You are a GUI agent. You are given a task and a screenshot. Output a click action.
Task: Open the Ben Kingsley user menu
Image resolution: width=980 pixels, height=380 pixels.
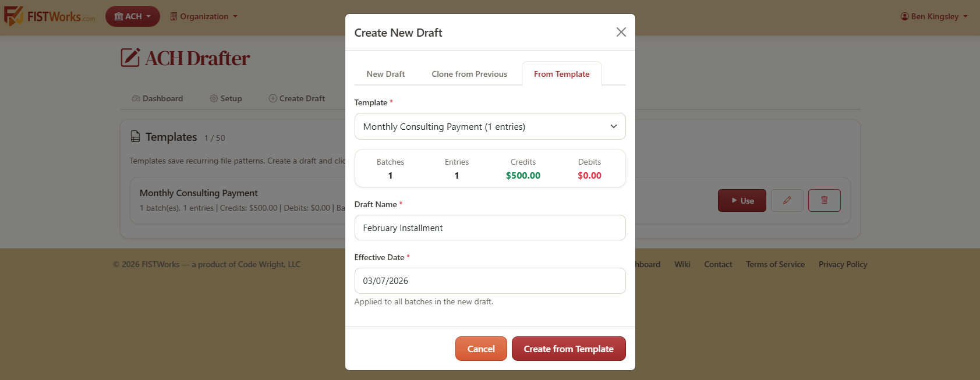(x=934, y=16)
